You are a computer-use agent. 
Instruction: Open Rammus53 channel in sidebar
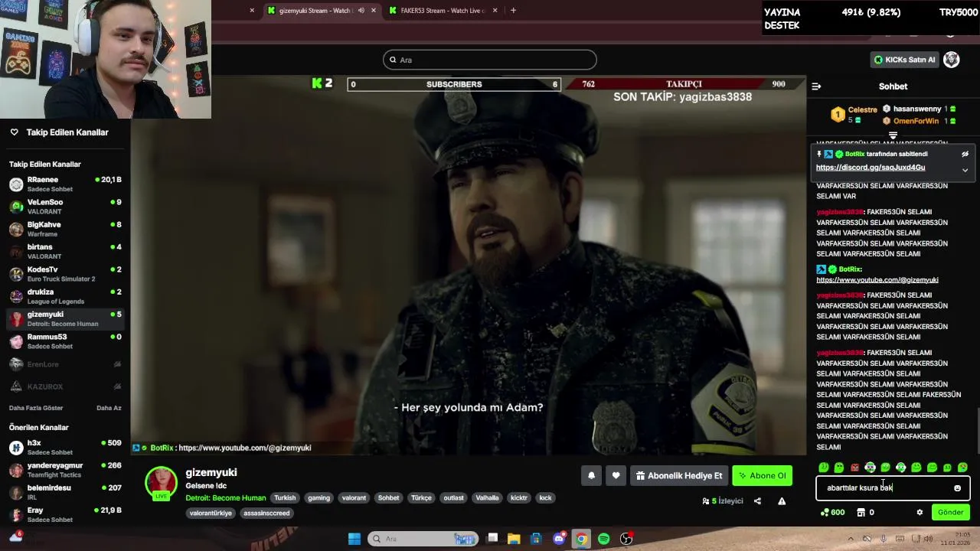[x=65, y=341]
